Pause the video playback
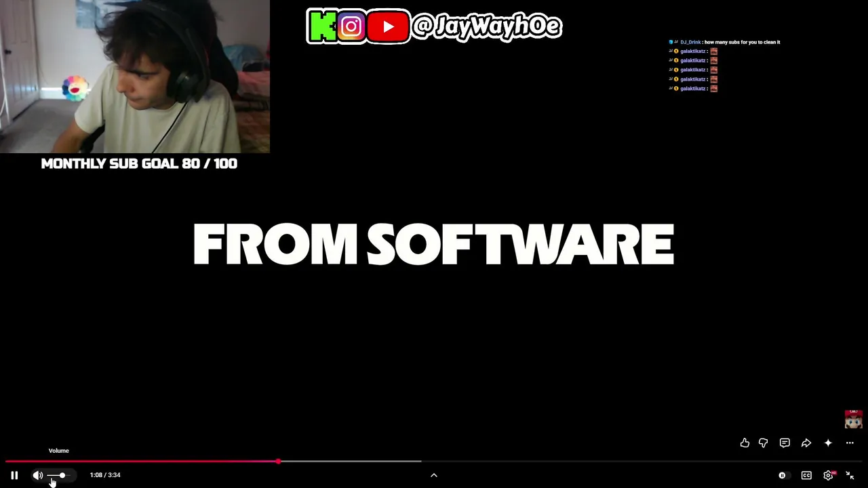The image size is (868, 488). (x=14, y=475)
